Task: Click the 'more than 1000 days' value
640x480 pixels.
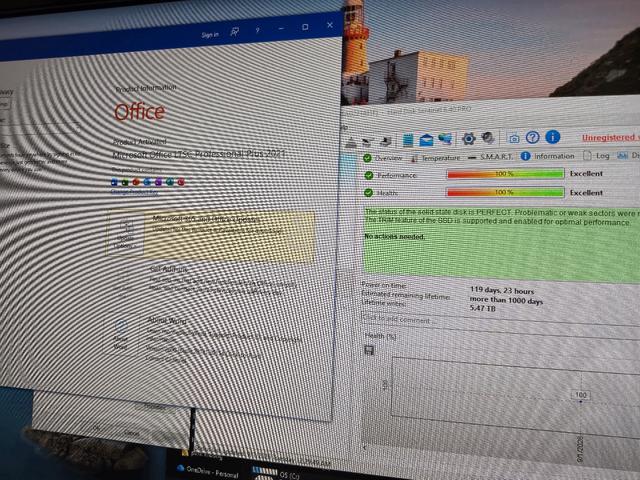Action: (506, 300)
